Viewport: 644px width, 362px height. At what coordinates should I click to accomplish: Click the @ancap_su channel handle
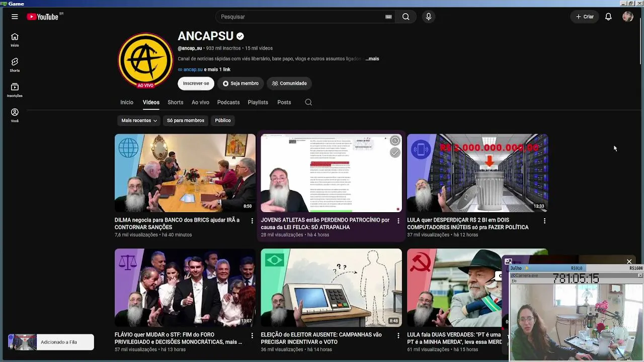pos(190,48)
